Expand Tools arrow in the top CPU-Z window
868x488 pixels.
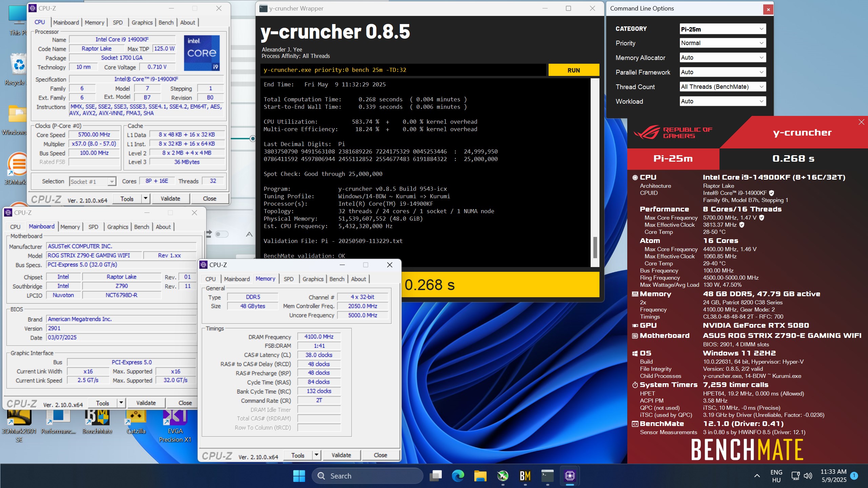[x=145, y=199]
